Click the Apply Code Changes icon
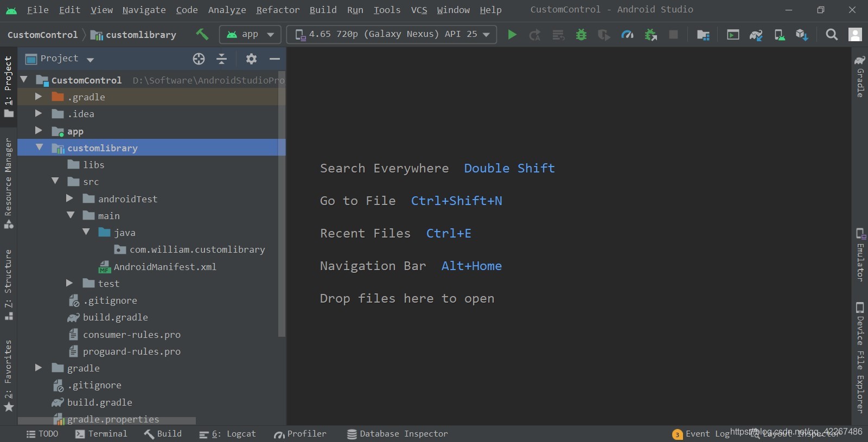This screenshot has width=868, height=442. coord(558,35)
